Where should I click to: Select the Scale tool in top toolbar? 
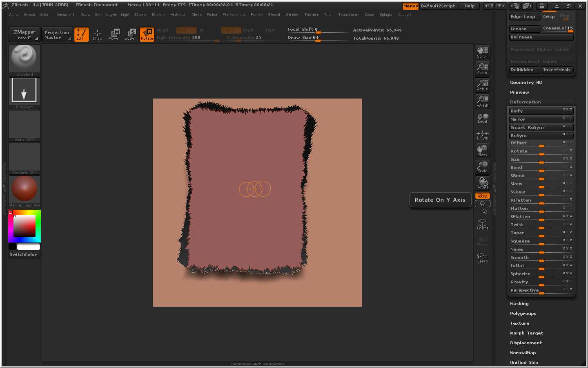(x=130, y=34)
